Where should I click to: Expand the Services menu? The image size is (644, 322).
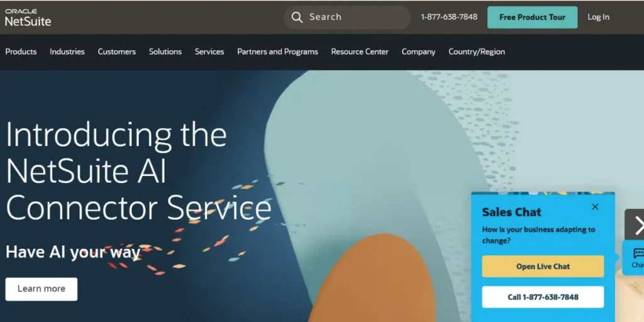pyautogui.click(x=209, y=52)
